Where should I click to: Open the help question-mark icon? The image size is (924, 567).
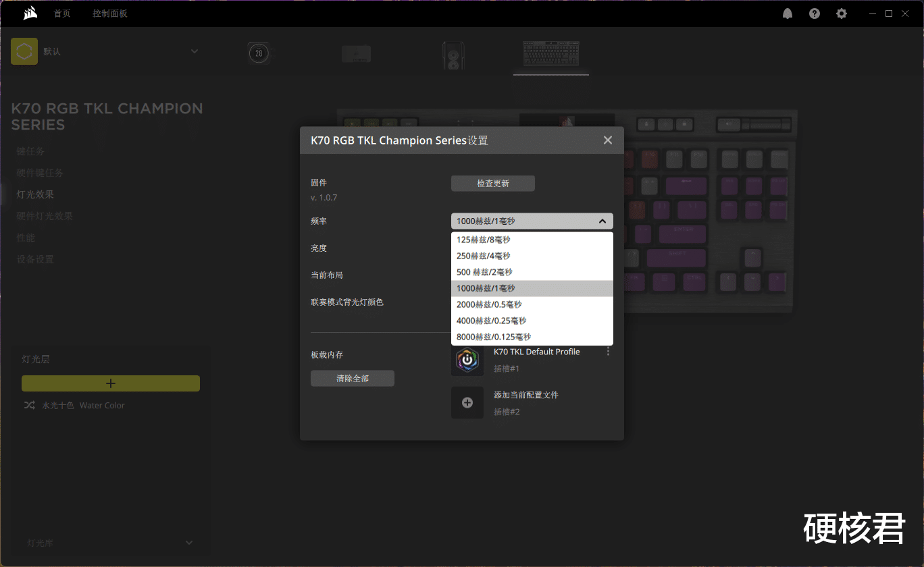tap(814, 13)
